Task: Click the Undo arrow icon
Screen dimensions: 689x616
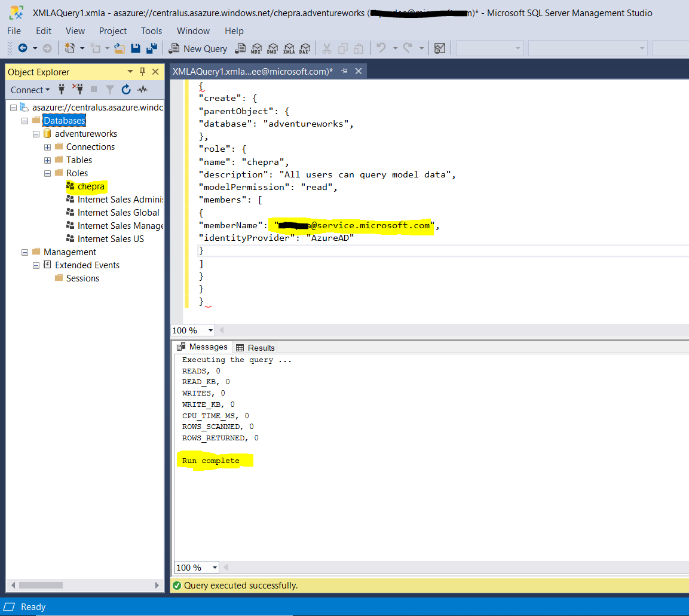Action: [381, 47]
